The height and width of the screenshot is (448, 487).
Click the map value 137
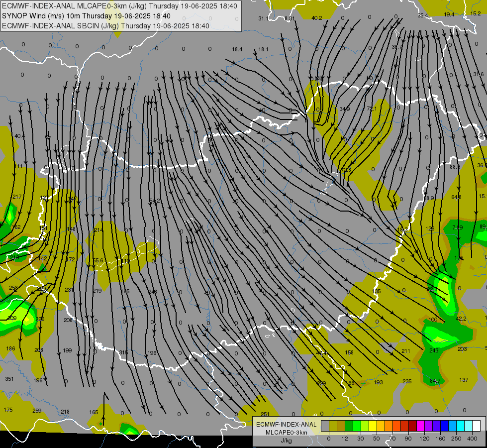464,380
